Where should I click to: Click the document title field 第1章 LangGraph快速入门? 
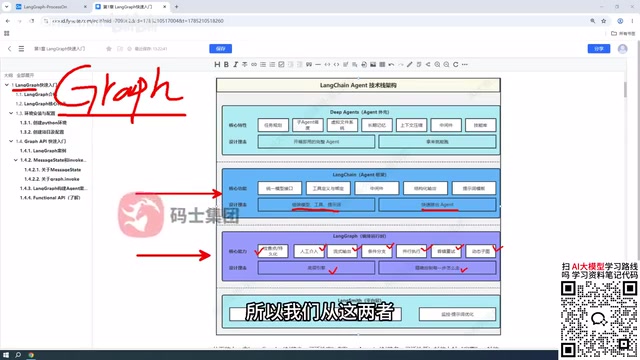point(60,49)
